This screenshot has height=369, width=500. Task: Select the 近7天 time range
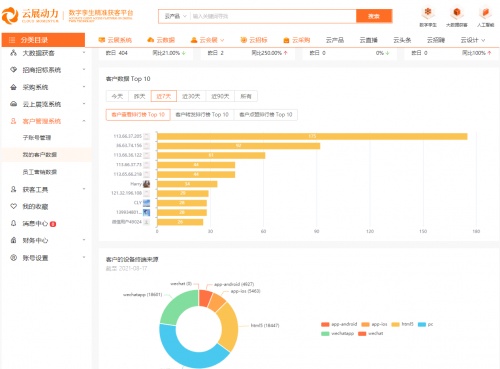(164, 96)
